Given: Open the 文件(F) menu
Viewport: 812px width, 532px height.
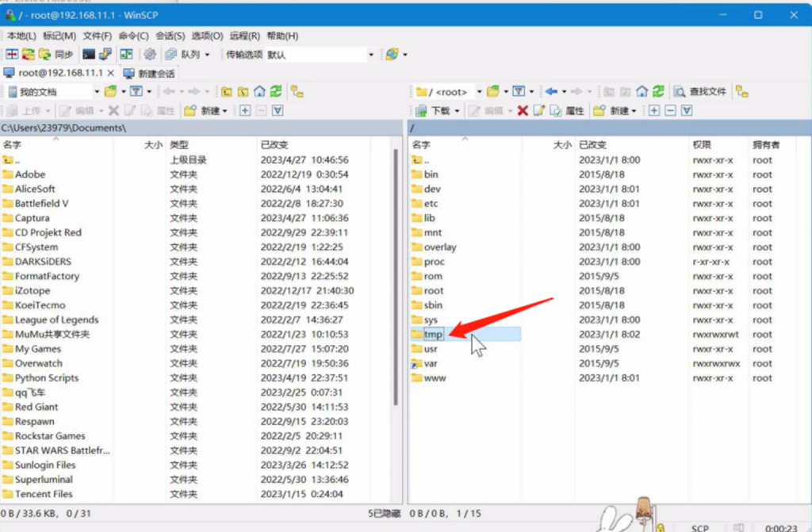Looking at the screenshot, I should click(97, 36).
